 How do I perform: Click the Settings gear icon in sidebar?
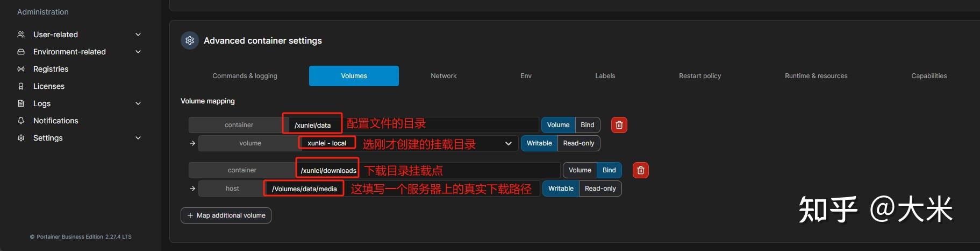click(21, 138)
